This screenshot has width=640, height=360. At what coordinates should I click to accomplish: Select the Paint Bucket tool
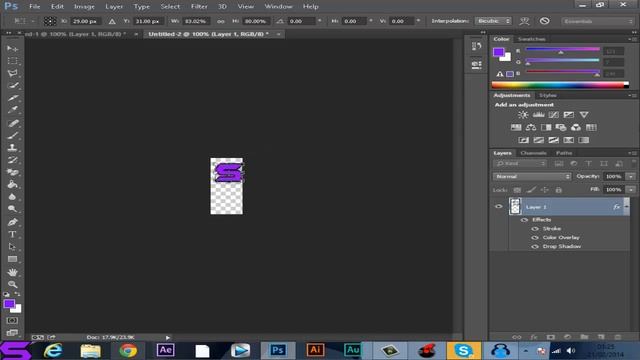[12, 184]
